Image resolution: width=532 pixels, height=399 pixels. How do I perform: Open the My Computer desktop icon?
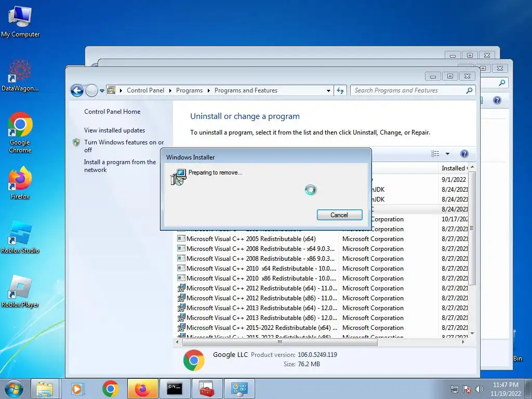[20, 22]
